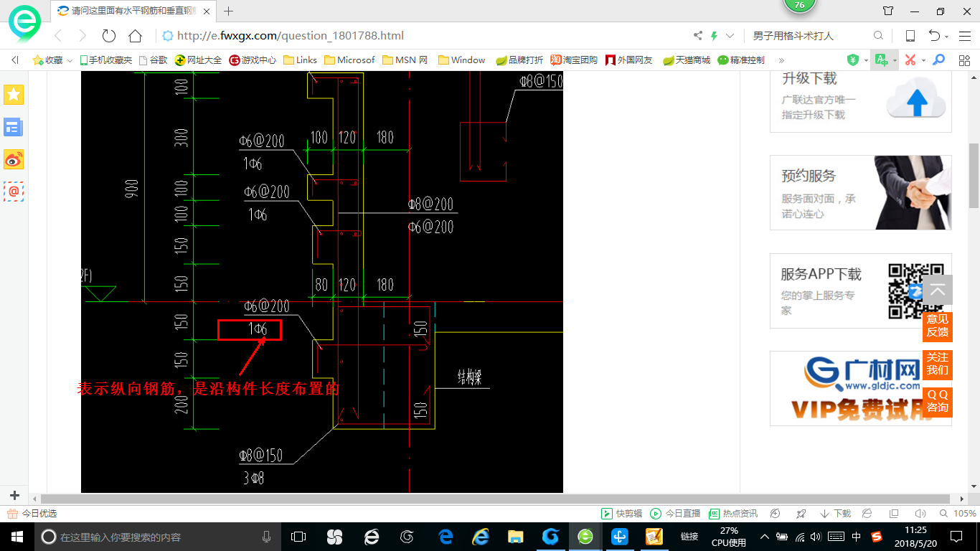Collapse bookmarks bar left arrow
The height and width of the screenshot is (551, 980).
tap(15, 60)
